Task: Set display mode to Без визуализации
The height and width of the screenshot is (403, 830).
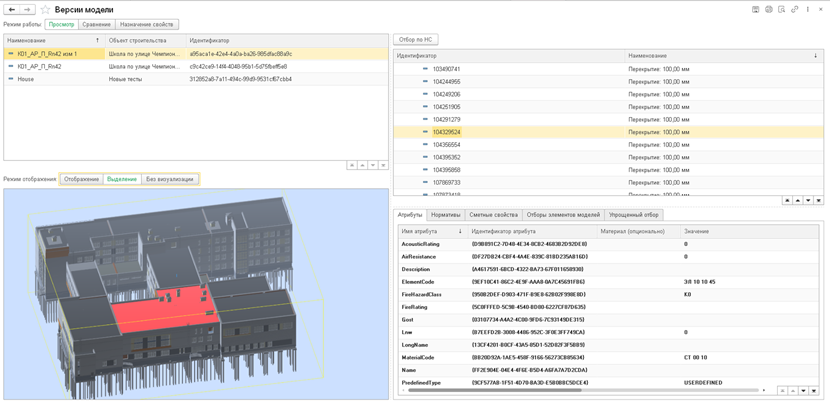Action: 170,179
